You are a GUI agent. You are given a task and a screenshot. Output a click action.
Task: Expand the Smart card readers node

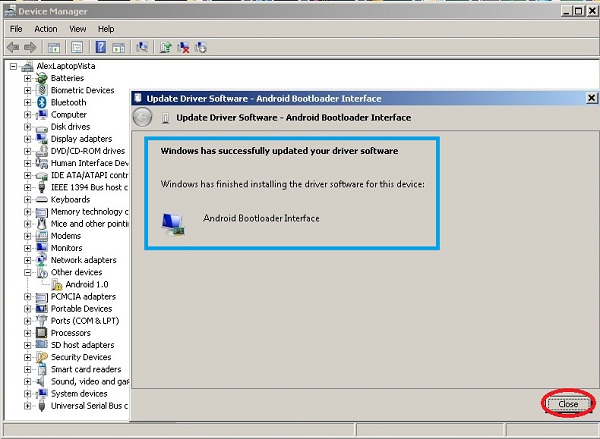point(27,369)
